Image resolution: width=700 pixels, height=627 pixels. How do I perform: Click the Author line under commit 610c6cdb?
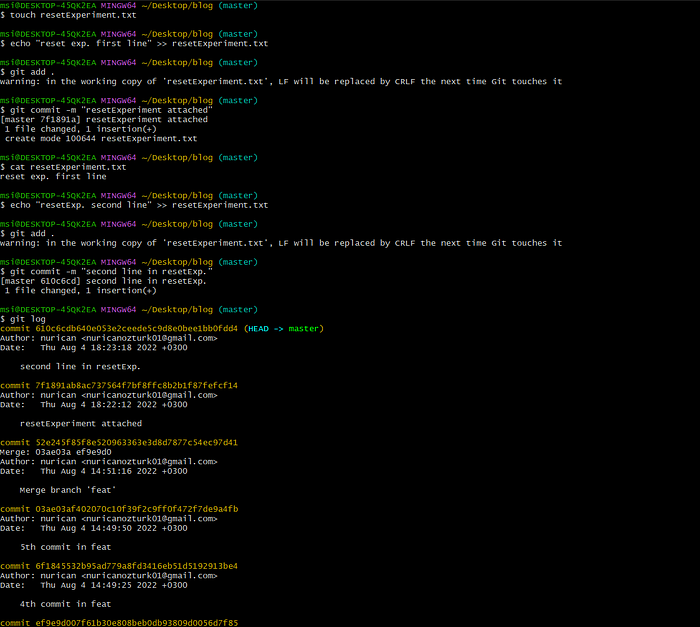point(109,338)
